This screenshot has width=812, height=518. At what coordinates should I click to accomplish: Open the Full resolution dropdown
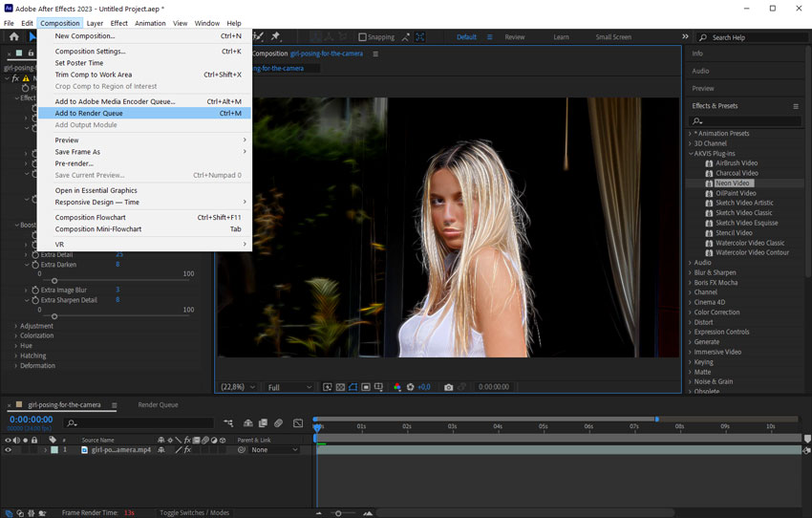point(289,387)
